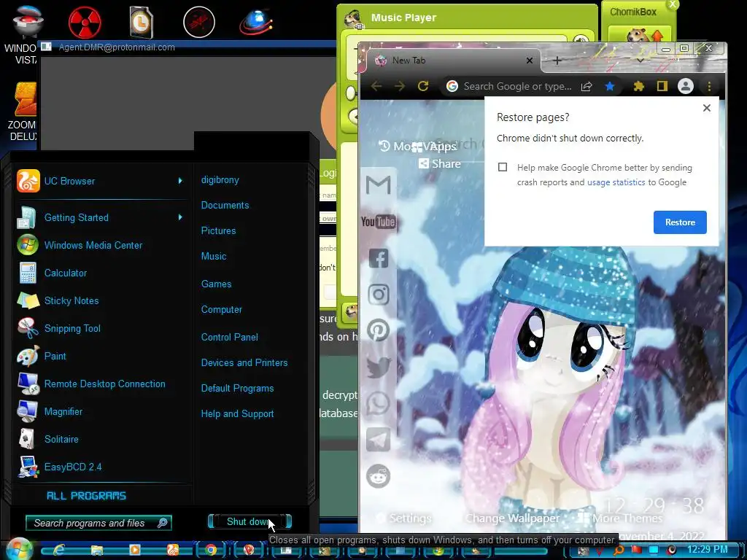This screenshot has width=747, height=560.
Task: Open Devices and Printers
Action: (x=244, y=363)
